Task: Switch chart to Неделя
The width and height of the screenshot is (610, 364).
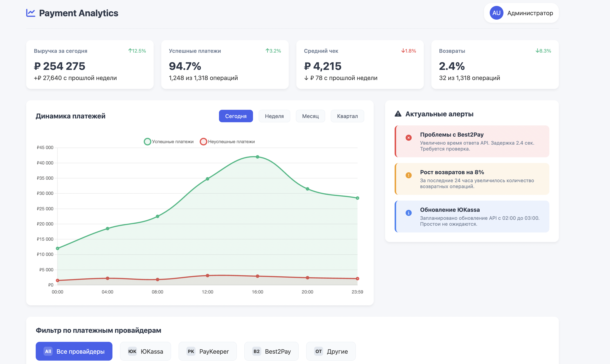Action: click(x=274, y=116)
